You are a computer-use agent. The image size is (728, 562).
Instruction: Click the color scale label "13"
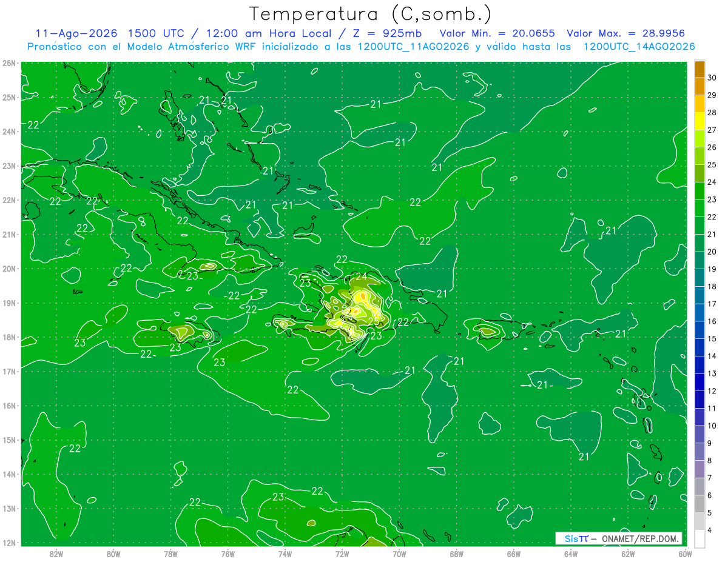(x=712, y=373)
